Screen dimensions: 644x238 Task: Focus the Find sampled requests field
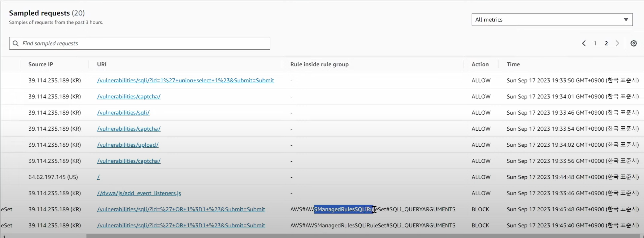(x=145, y=43)
